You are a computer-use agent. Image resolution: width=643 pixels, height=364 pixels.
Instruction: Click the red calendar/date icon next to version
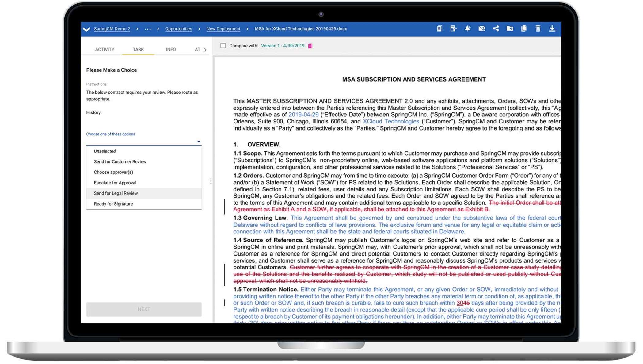(x=310, y=46)
